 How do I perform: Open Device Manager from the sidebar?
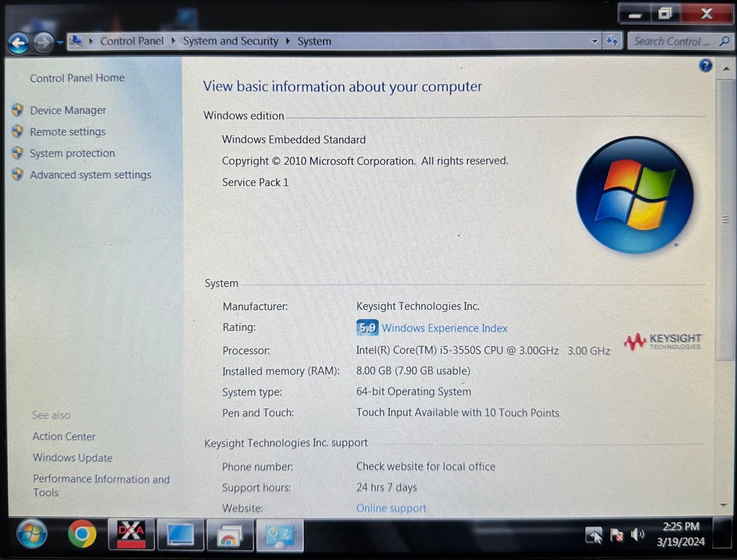tap(68, 111)
